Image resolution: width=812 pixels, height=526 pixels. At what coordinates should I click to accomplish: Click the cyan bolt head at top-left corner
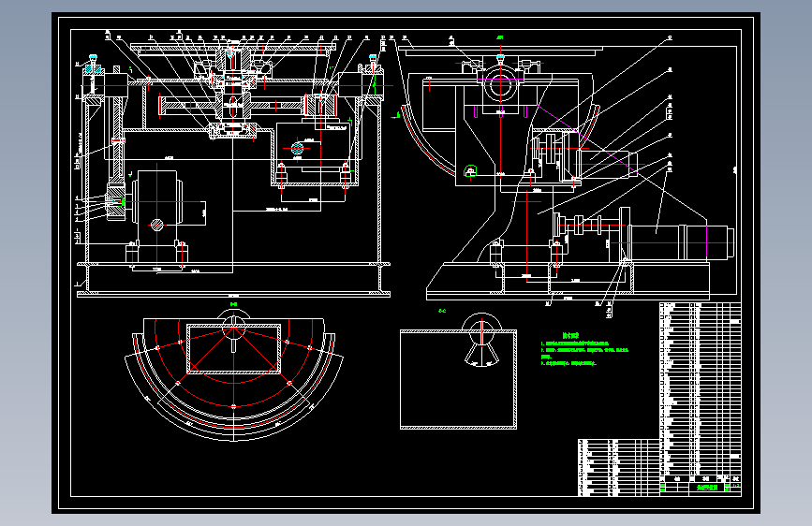tap(94, 57)
